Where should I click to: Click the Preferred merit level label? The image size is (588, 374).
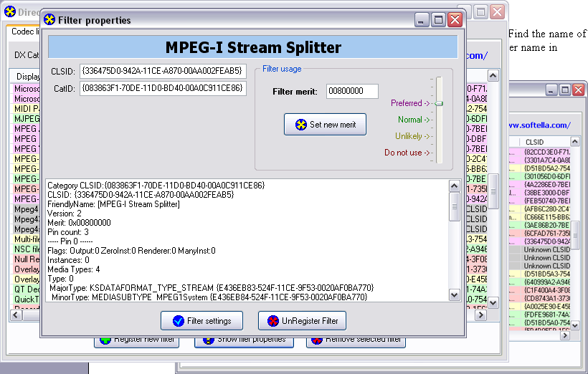coord(410,103)
